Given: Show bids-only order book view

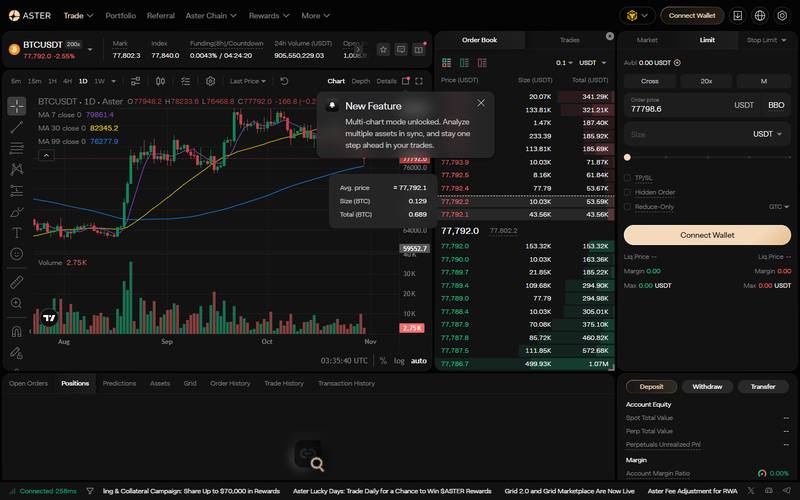Looking at the screenshot, I should [x=464, y=63].
